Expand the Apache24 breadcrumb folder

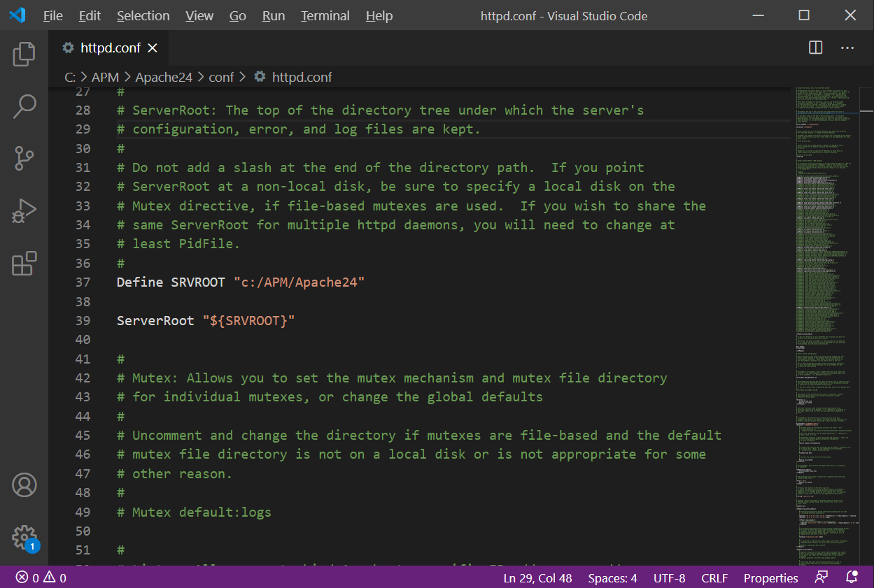click(x=164, y=77)
